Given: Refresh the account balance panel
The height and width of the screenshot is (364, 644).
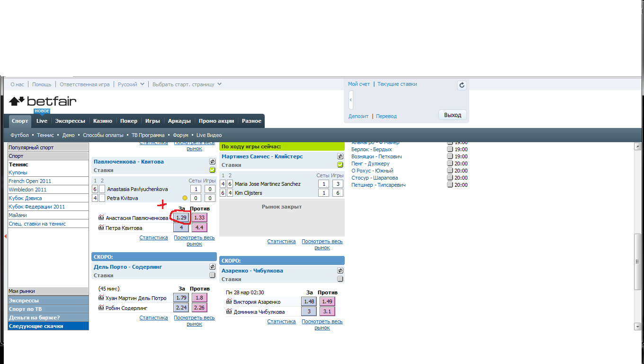Looking at the screenshot, I should (462, 85).
